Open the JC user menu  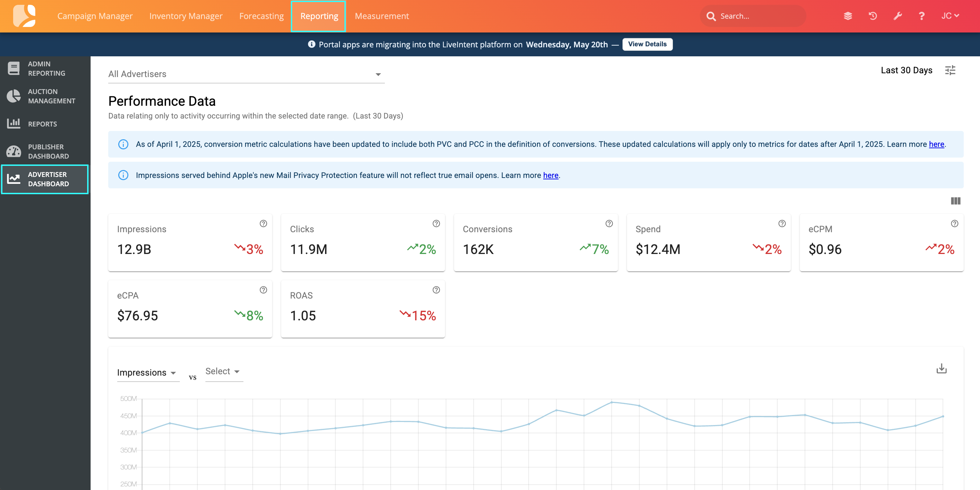pos(950,16)
